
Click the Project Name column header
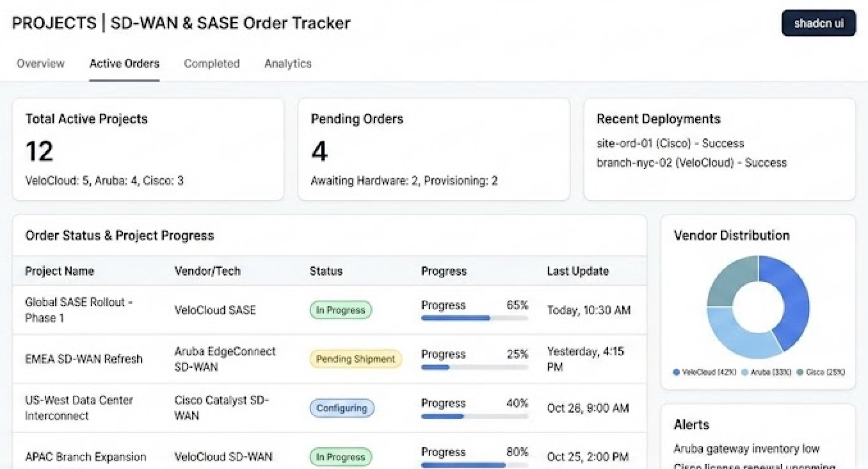point(60,271)
